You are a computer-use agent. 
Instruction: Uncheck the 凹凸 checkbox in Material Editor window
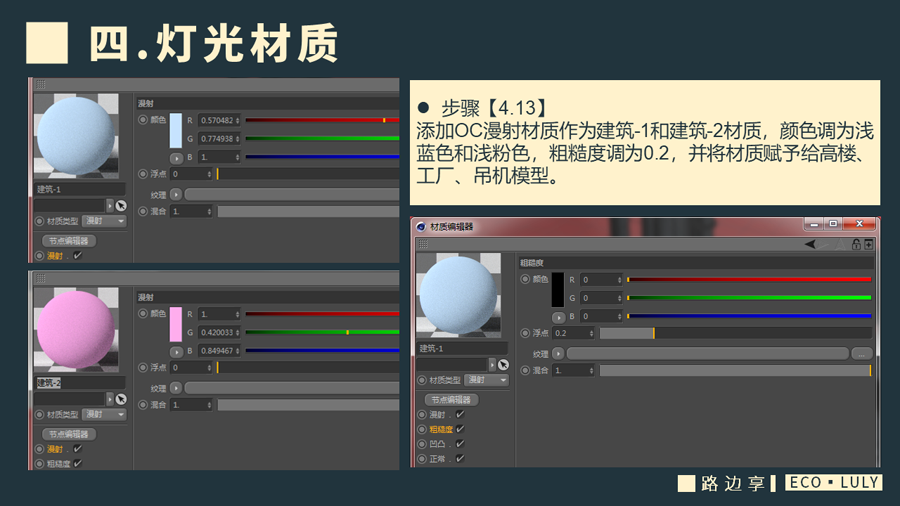(x=460, y=444)
